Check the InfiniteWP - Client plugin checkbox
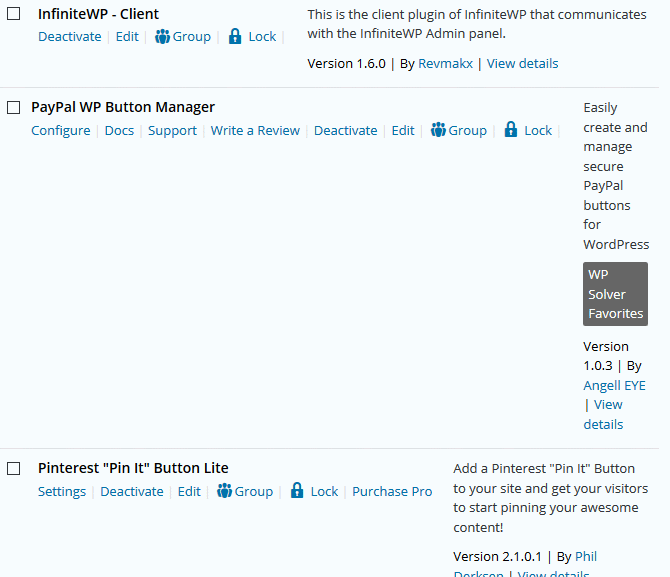This screenshot has height=577, width=670. point(14,14)
